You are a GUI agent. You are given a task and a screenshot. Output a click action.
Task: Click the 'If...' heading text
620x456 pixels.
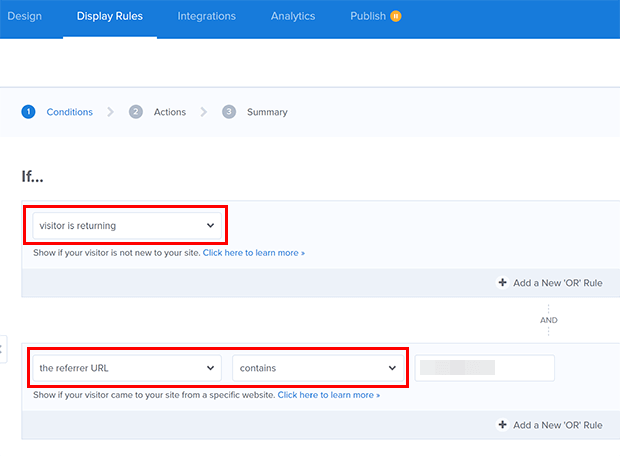32,176
